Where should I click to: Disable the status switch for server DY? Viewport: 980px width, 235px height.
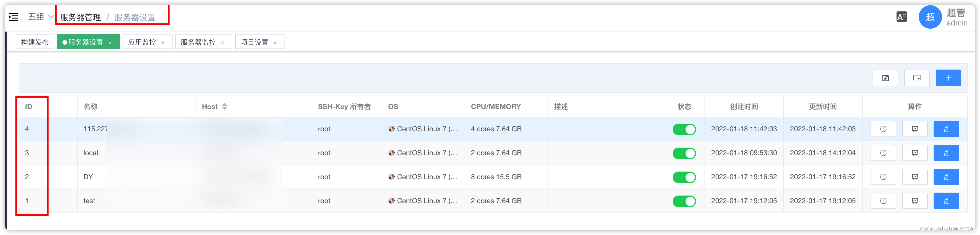684,177
